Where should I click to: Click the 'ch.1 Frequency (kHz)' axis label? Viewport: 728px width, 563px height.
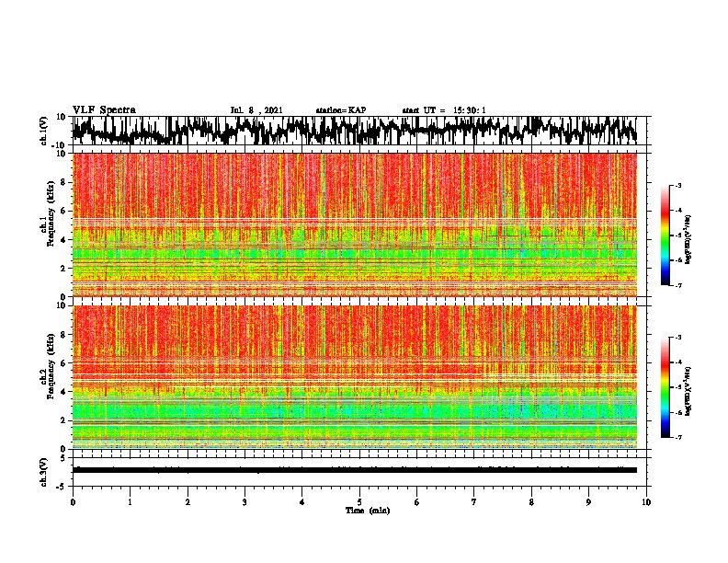(x=47, y=213)
